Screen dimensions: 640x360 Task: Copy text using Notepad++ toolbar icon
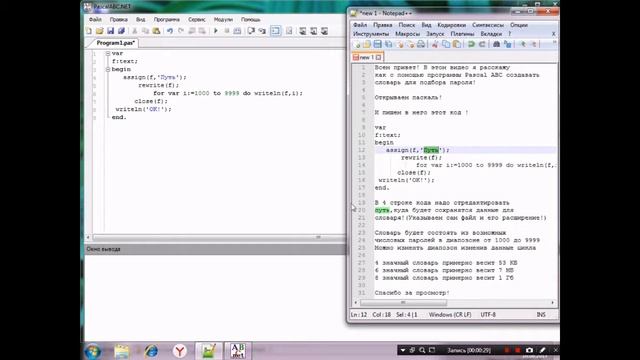446,44
